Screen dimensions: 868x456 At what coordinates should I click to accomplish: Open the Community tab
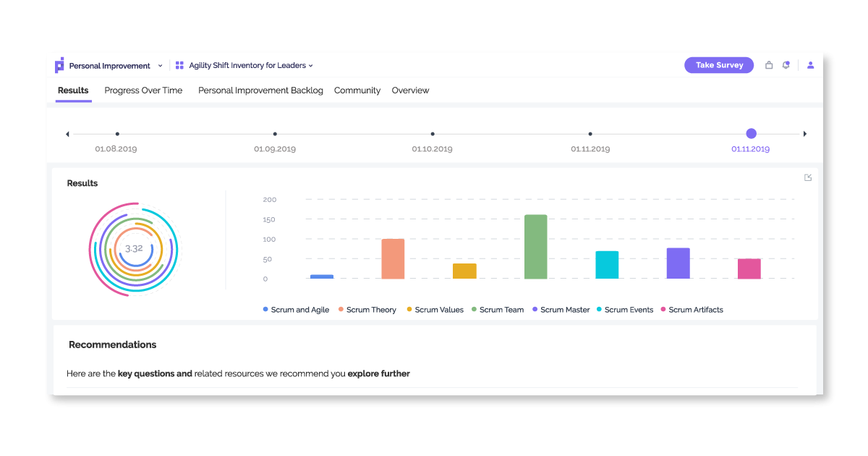tap(357, 90)
